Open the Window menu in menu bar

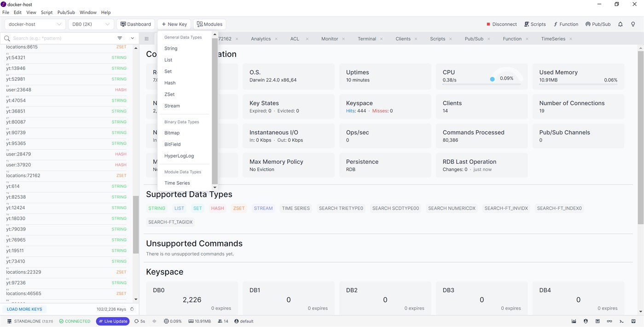88,12
